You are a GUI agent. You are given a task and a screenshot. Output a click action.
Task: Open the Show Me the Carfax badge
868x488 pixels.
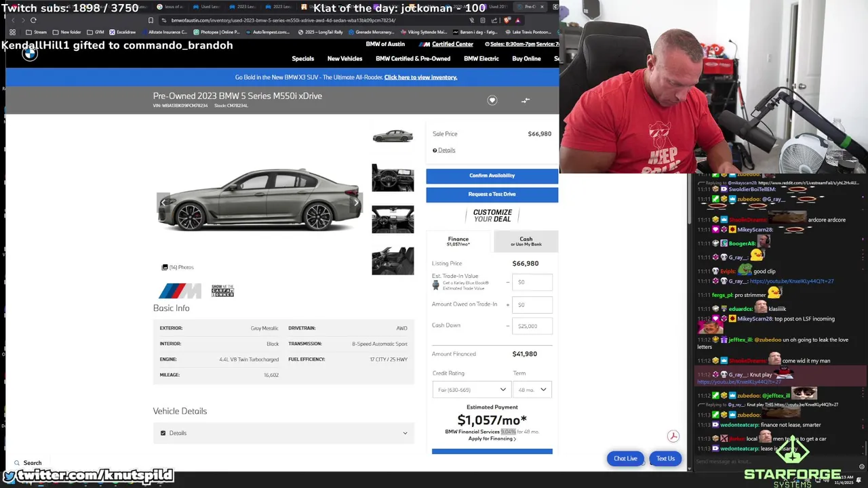(x=222, y=291)
